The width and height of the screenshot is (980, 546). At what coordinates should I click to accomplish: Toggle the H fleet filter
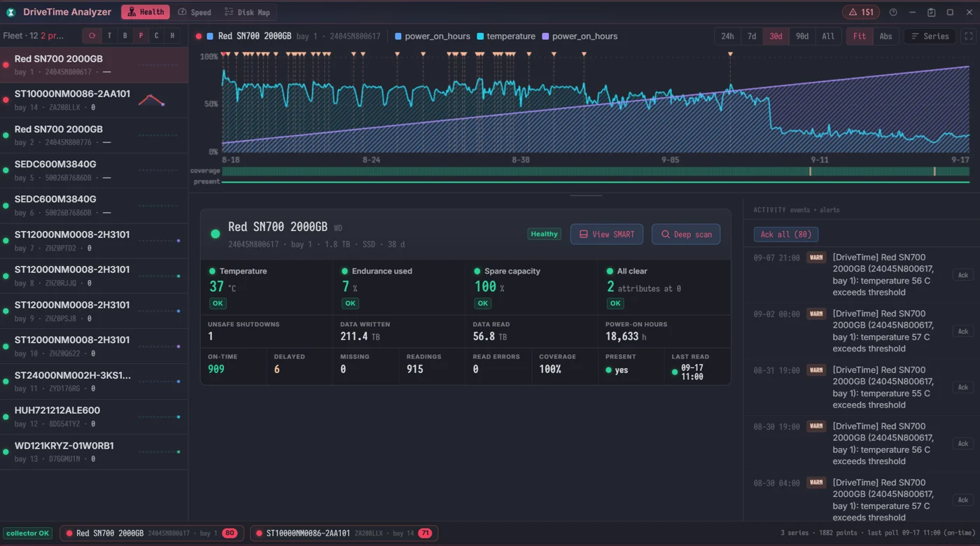[x=172, y=36]
